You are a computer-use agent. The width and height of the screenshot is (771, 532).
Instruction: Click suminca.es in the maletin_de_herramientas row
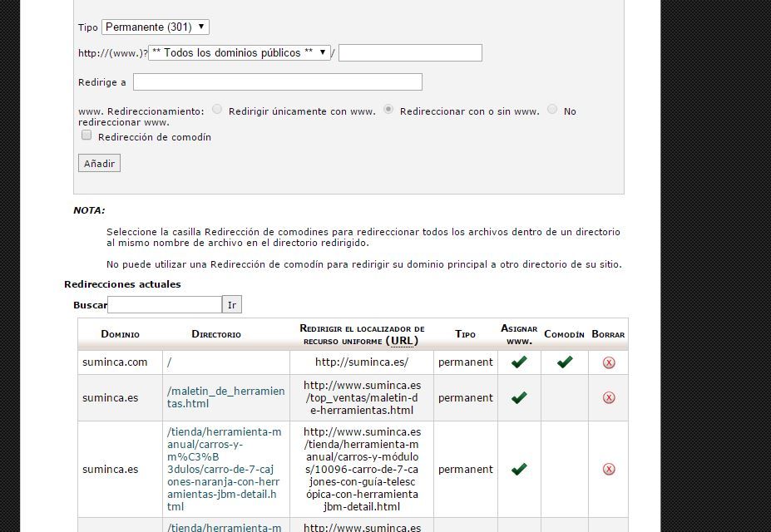tap(110, 397)
